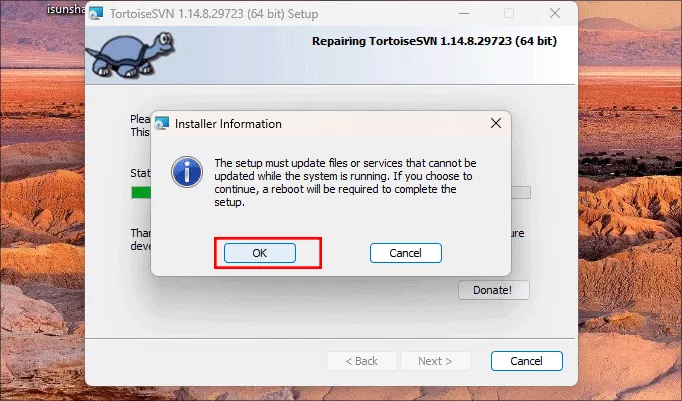Click the tortoise logo image
The height and width of the screenshot is (401, 682).
coord(130,55)
